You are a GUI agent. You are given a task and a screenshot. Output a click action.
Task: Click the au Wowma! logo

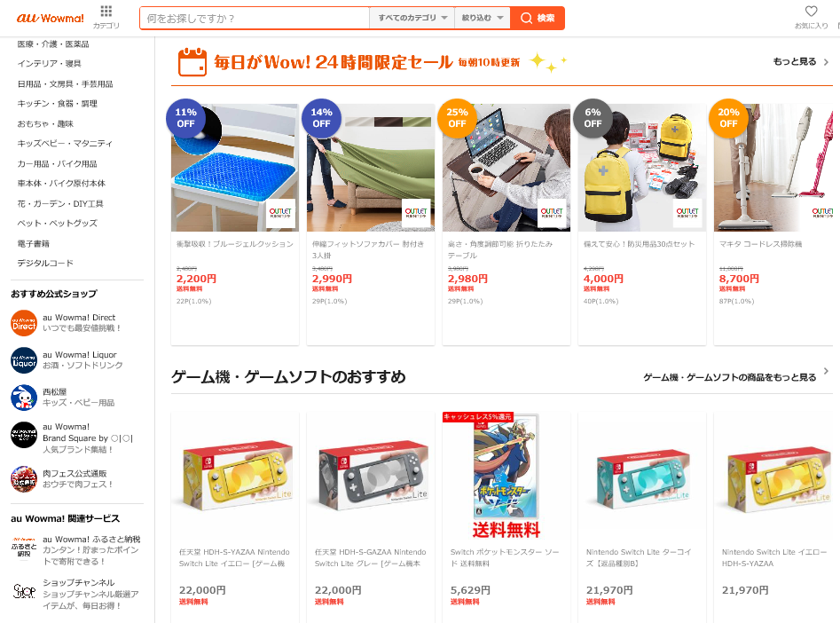pyautogui.click(x=50, y=19)
